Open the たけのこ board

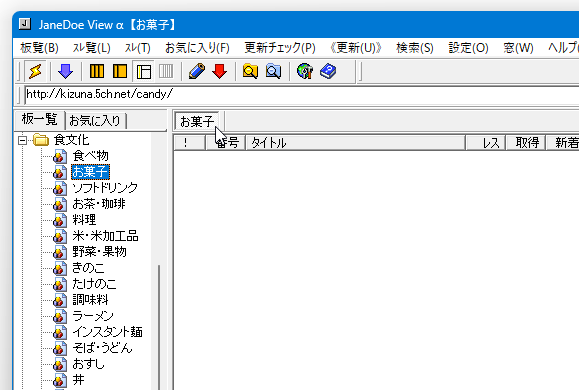(x=94, y=284)
